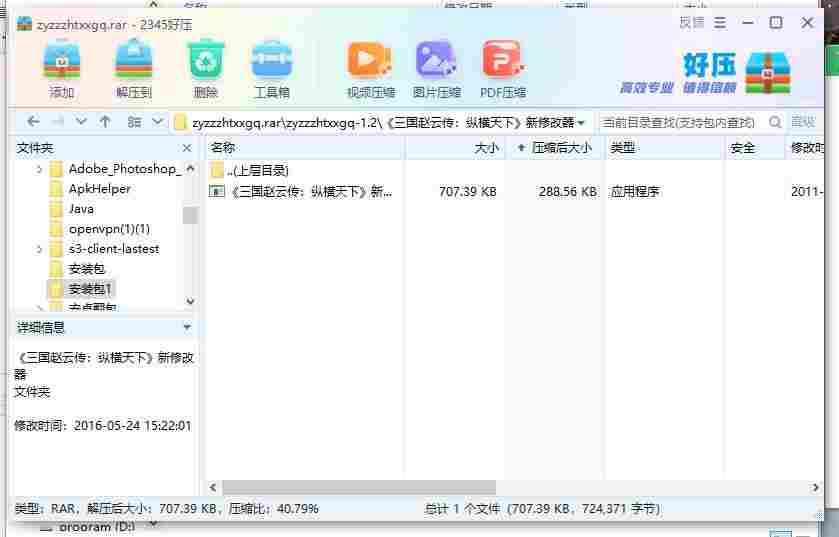
Task: Click the view mode list icon
Action: [134, 122]
